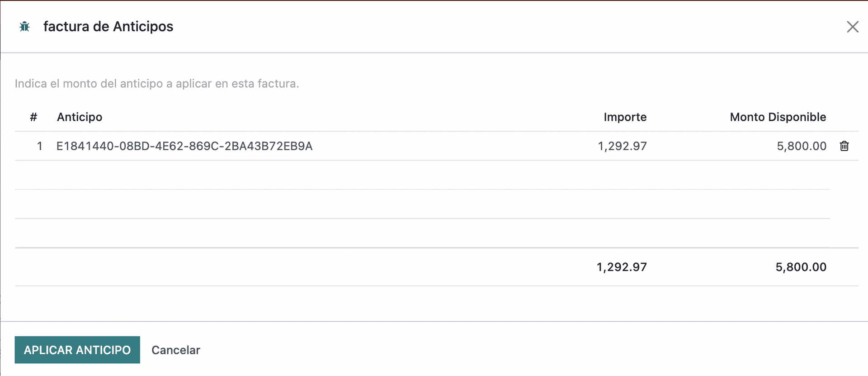Click the 5,800.00 Monto Disponible cell in row 1
This screenshot has height=376, width=868.
801,146
